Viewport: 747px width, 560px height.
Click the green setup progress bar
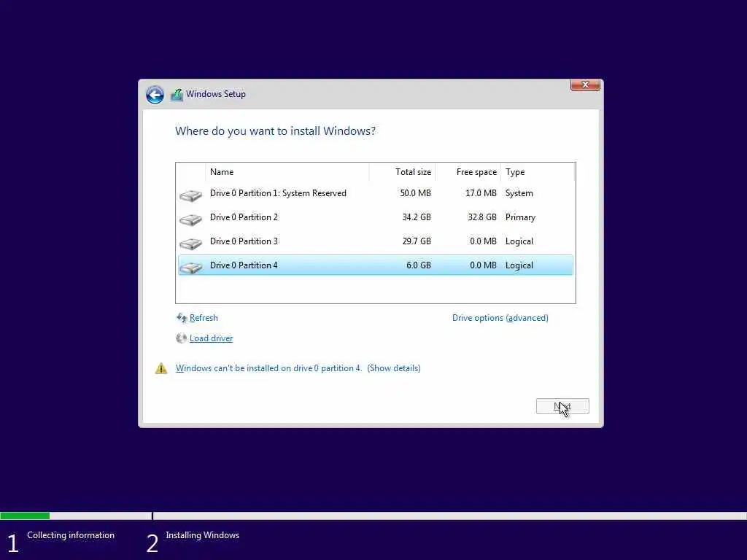click(x=25, y=516)
